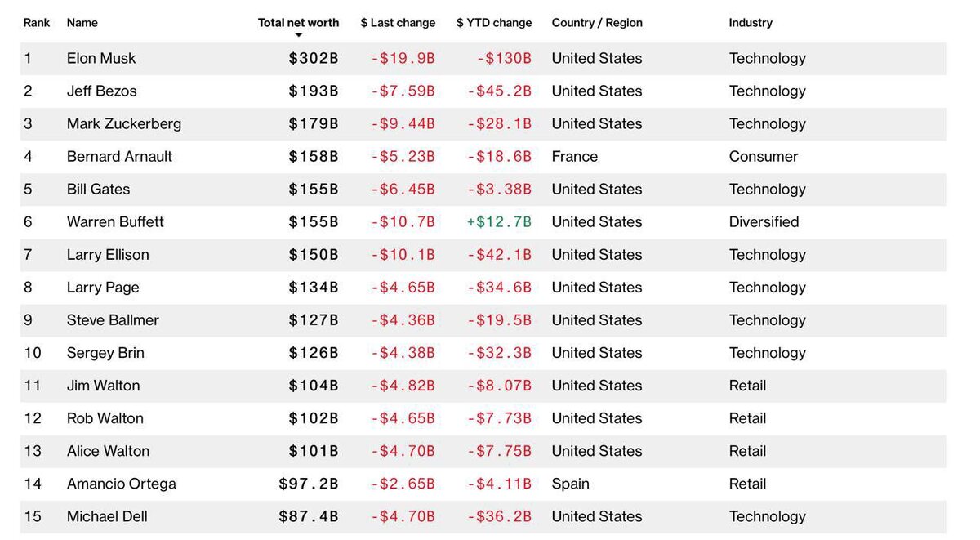Sort by $ Last change column
980x540 pixels.
tap(398, 23)
